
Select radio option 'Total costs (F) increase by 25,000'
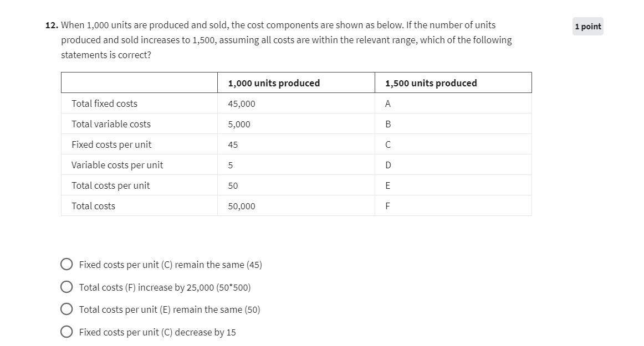tap(67, 286)
